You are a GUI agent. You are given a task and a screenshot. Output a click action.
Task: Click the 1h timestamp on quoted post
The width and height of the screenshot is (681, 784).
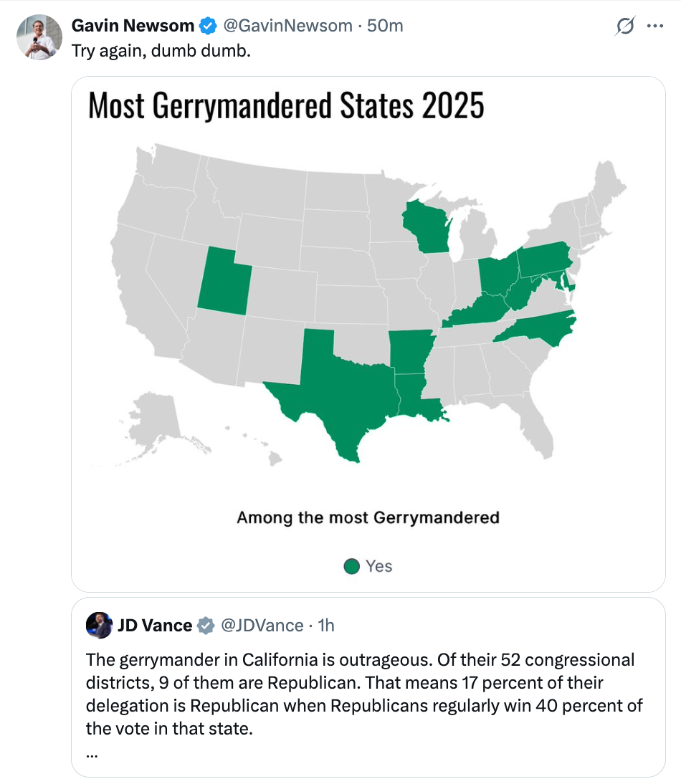click(326, 626)
